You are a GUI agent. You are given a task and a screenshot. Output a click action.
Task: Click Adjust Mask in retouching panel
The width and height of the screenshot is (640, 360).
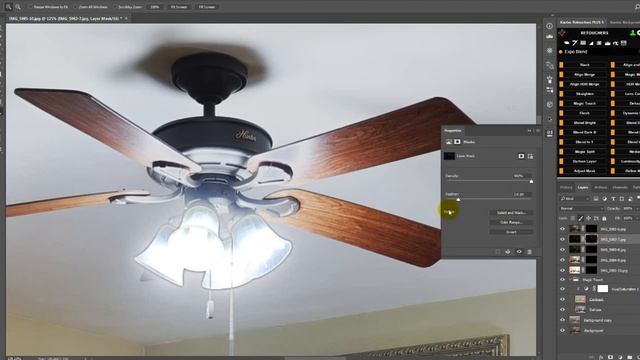click(x=584, y=171)
